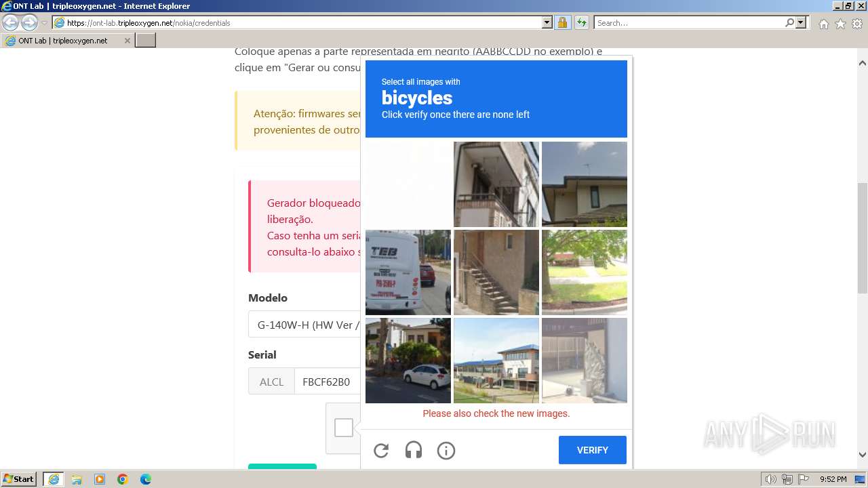868x488 pixels.
Task: Click the ALCL serial prefix label
Action: (271, 382)
